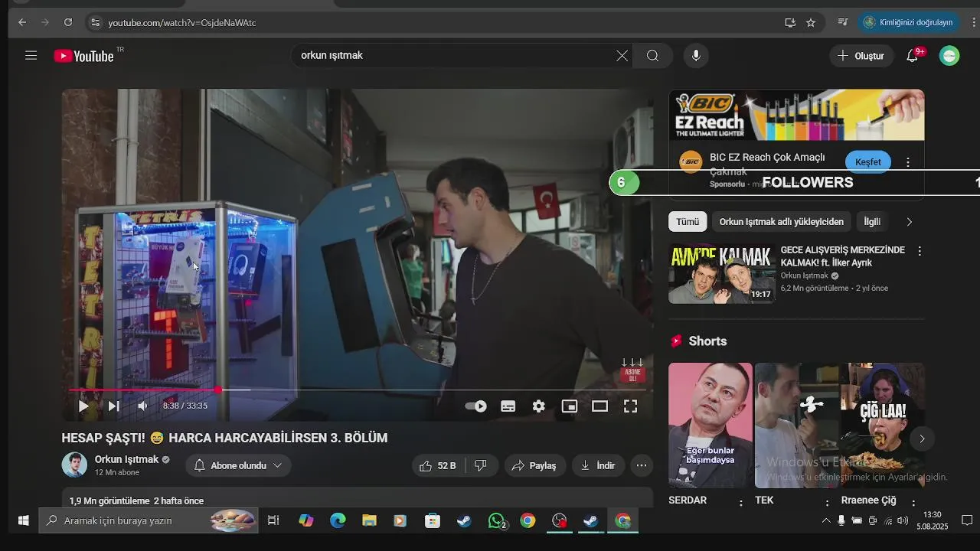Open options for Gece Alışveriş Merkezinde video
980x551 pixels.
[920, 251]
